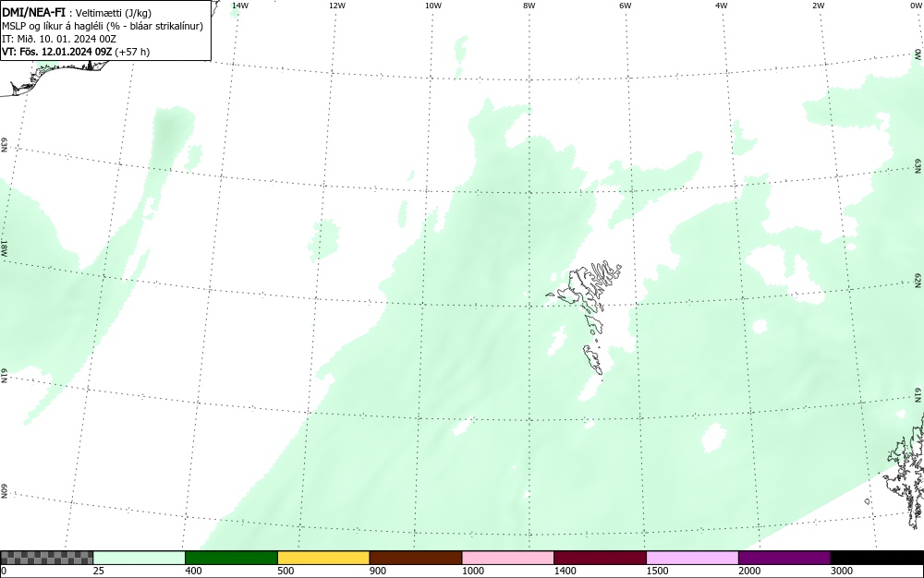Screen dimensions: 924x578
Task: Click the legend value 500
Action: [x=286, y=571]
